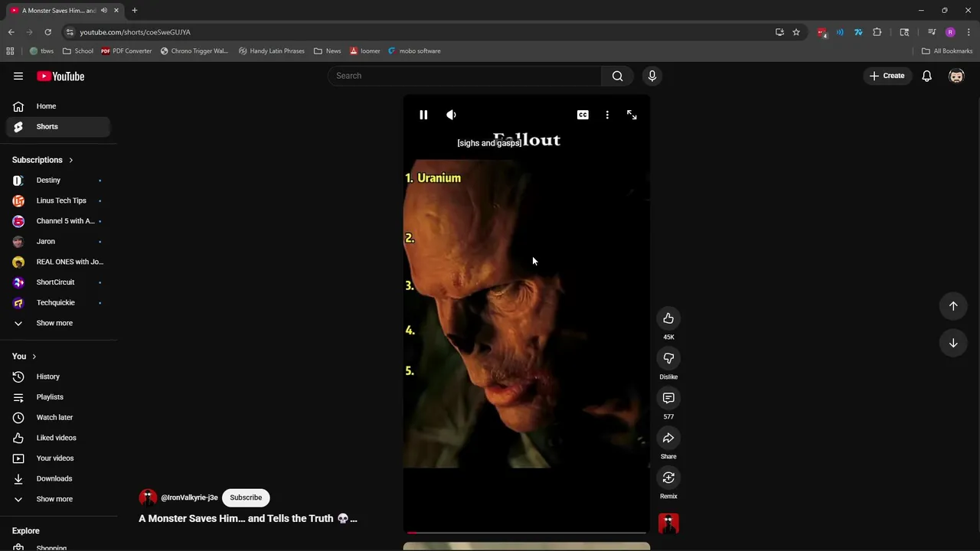Bookmark this page with the star icon
The height and width of the screenshot is (551, 980).
pos(796,32)
